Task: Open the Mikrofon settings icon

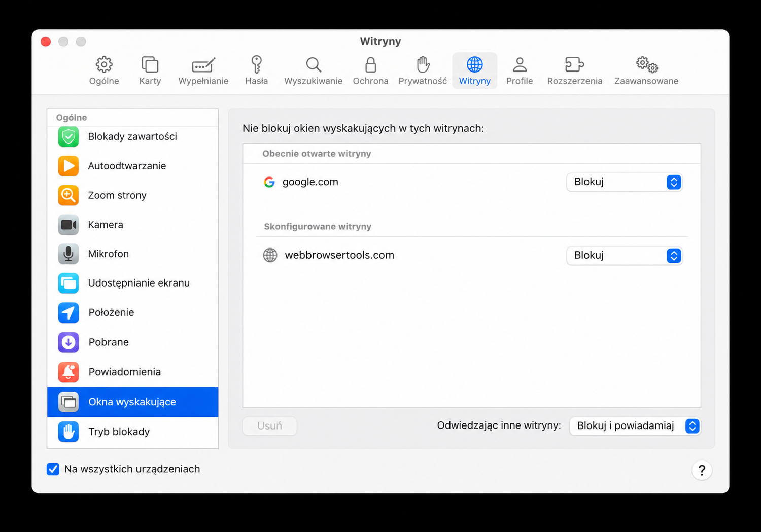Action: pos(68,254)
